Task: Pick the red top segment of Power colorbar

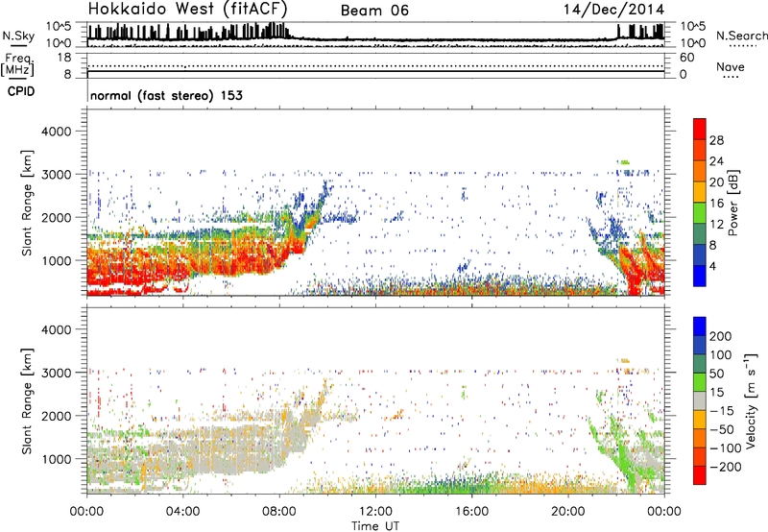Action: click(x=700, y=129)
